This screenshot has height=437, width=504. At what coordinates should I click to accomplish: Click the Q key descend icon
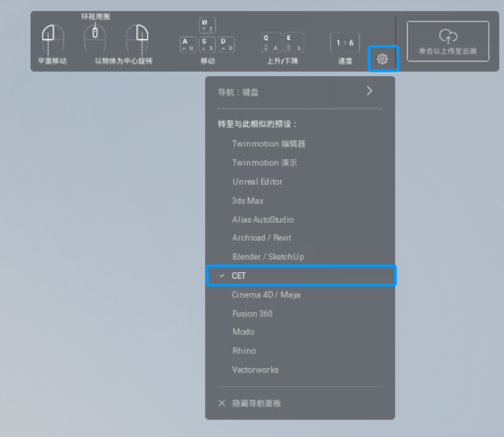[x=271, y=43]
